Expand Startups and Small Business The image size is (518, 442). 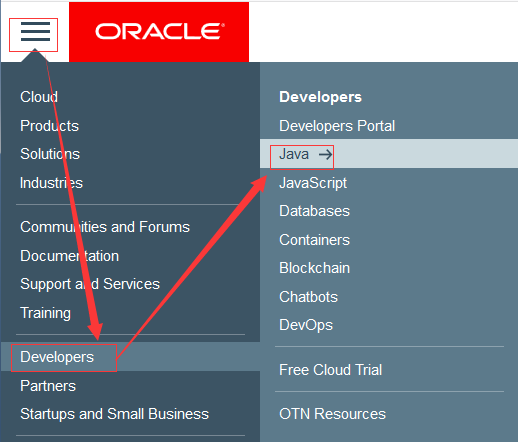pyautogui.click(x=114, y=414)
